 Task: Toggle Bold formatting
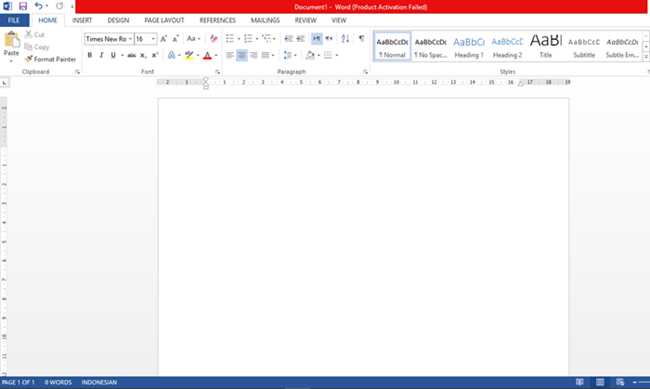tap(90, 55)
